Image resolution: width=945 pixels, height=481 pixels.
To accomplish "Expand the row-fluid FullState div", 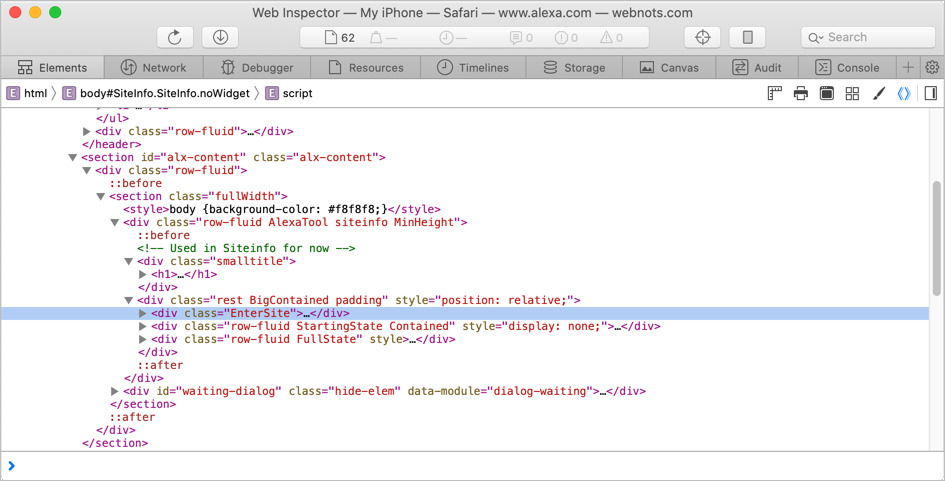I will pyautogui.click(x=143, y=339).
